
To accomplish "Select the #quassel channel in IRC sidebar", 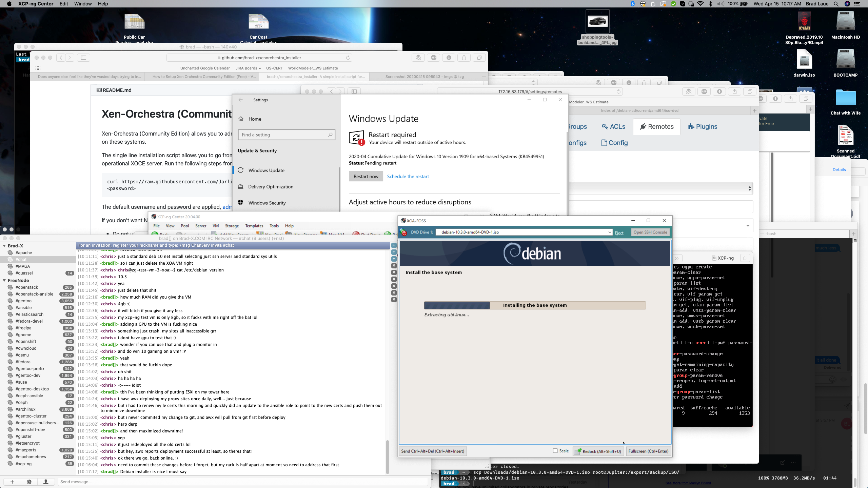I will coord(38,273).
